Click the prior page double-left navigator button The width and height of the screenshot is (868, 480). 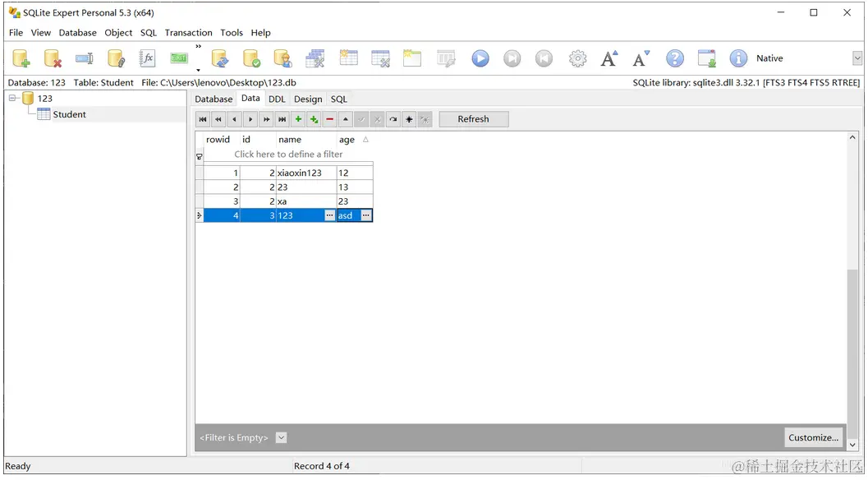(x=218, y=119)
